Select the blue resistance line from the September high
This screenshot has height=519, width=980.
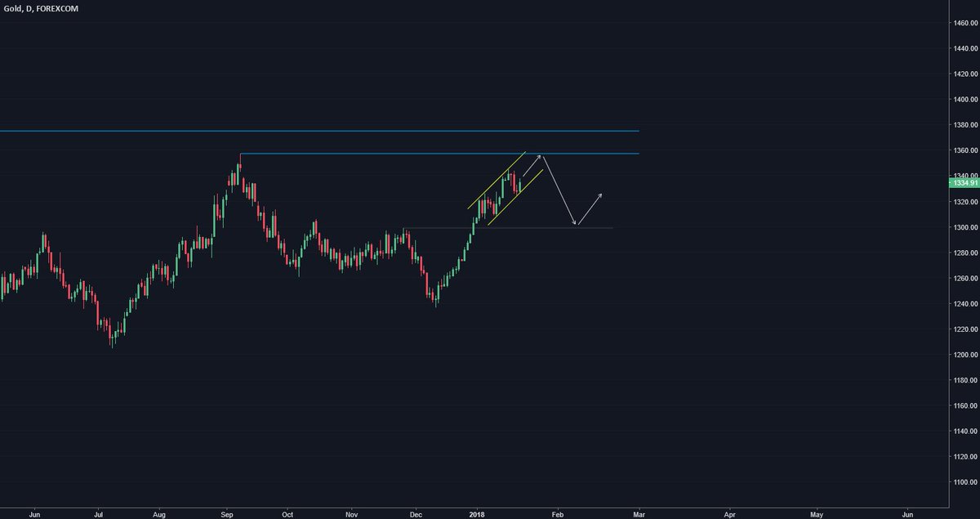(439, 154)
